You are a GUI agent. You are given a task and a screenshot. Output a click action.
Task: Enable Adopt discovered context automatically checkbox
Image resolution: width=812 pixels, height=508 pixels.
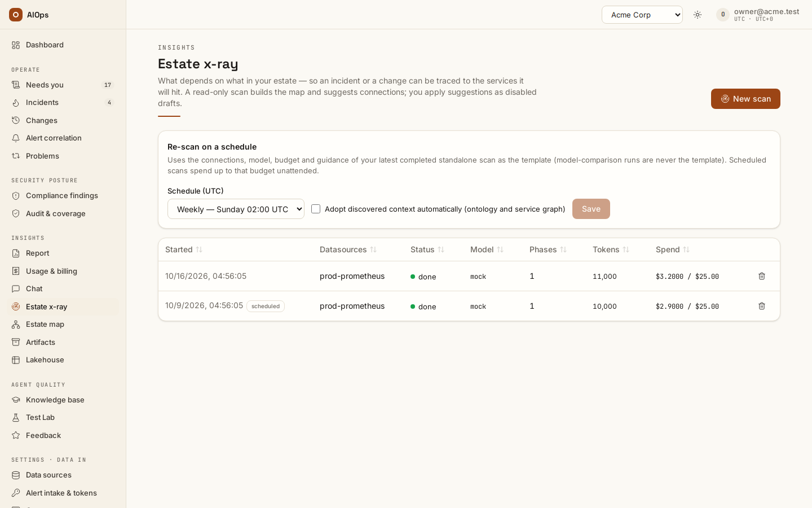[316, 209]
